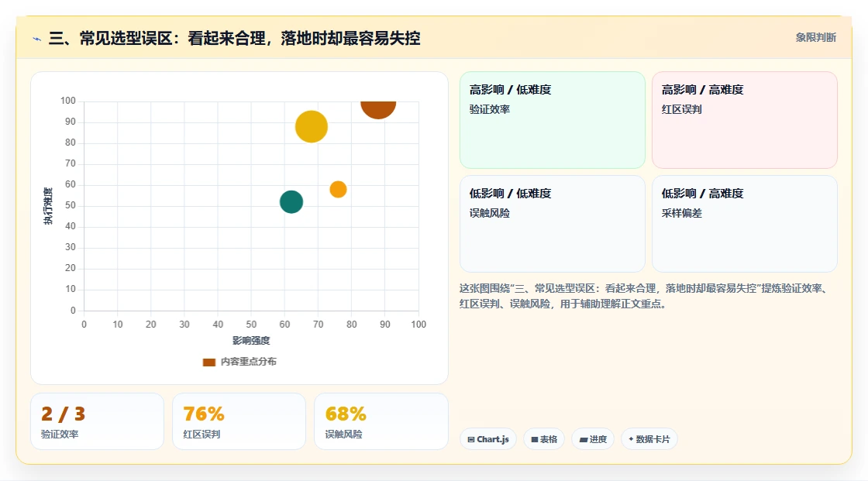The height and width of the screenshot is (481, 868).
Task: Open the 2 / 3 验证效率 data card
Action: [98, 422]
